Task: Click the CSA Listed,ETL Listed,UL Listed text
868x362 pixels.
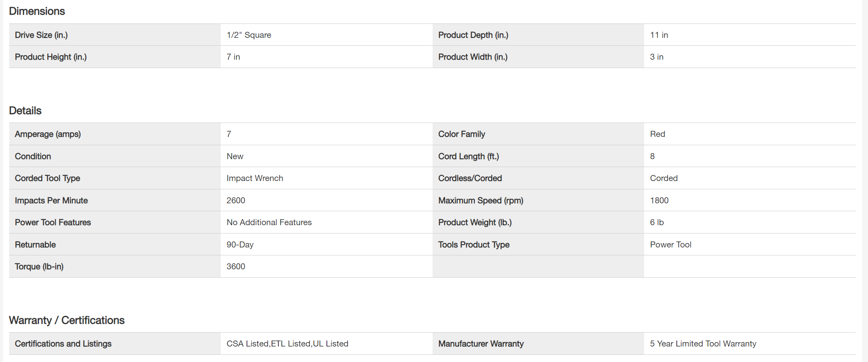Action: pyautogui.click(x=287, y=344)
